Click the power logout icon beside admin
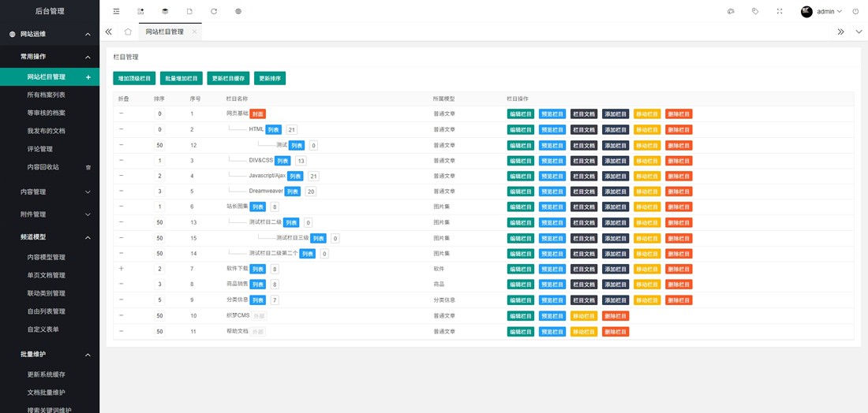The width and height of the screenshot is (868, 413). click(x=855, y=12)
